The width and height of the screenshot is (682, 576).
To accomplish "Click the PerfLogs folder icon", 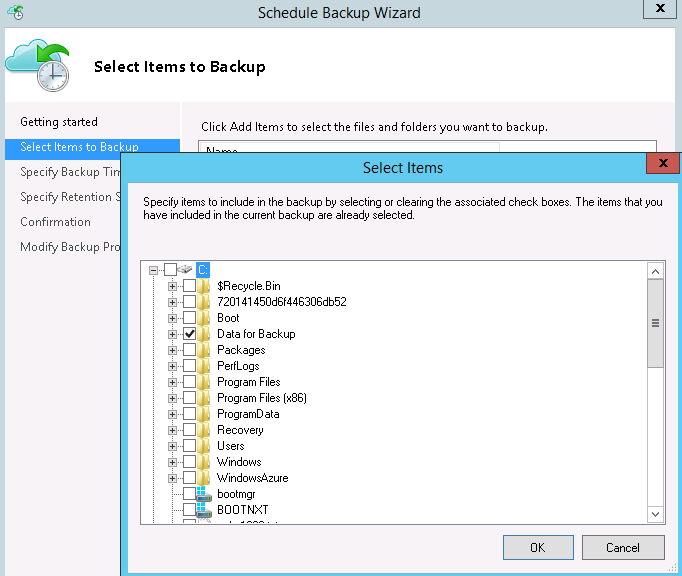I will point(204,366).
